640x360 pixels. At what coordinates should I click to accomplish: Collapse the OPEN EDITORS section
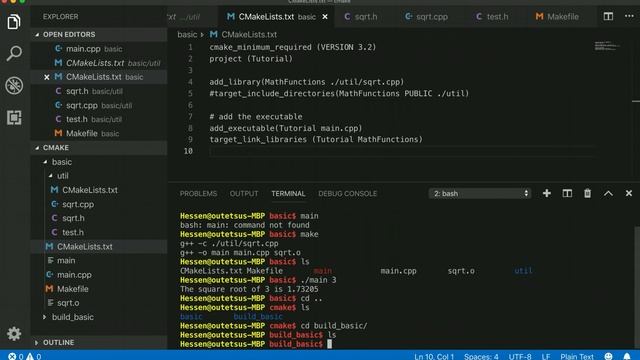pos(99,35)
